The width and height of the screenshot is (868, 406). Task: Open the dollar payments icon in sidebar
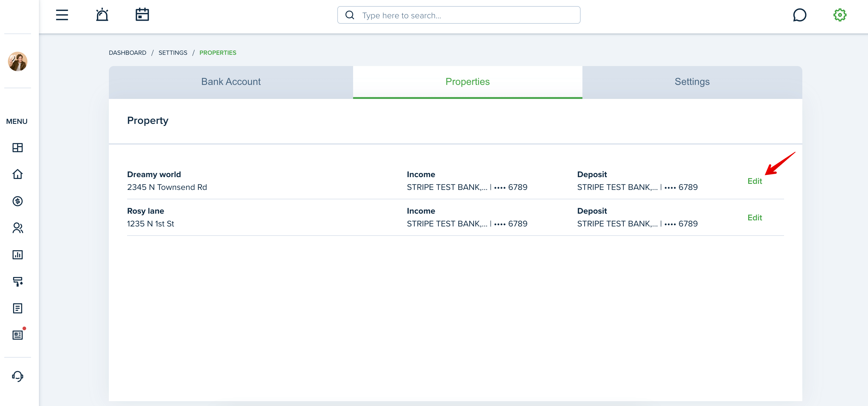(x=18, y=201)
